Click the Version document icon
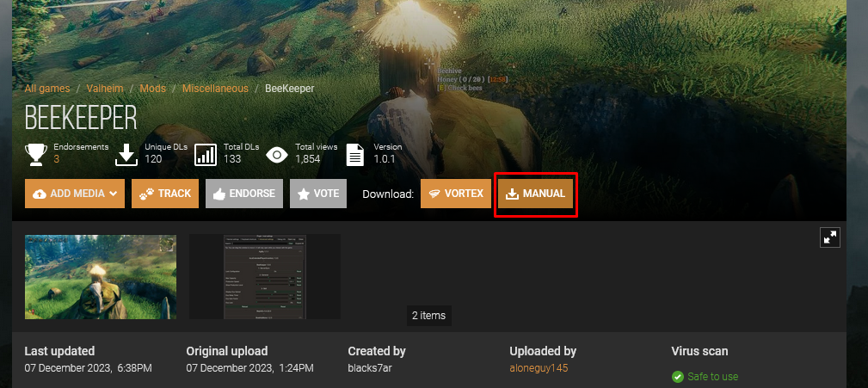The image size is (868, 388). point(354,154)
